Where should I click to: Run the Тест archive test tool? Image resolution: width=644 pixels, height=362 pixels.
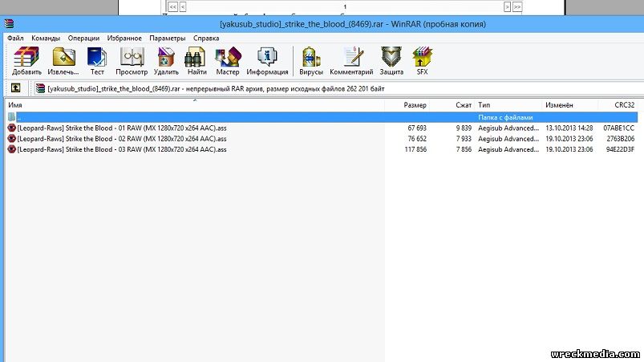[97, 60]
